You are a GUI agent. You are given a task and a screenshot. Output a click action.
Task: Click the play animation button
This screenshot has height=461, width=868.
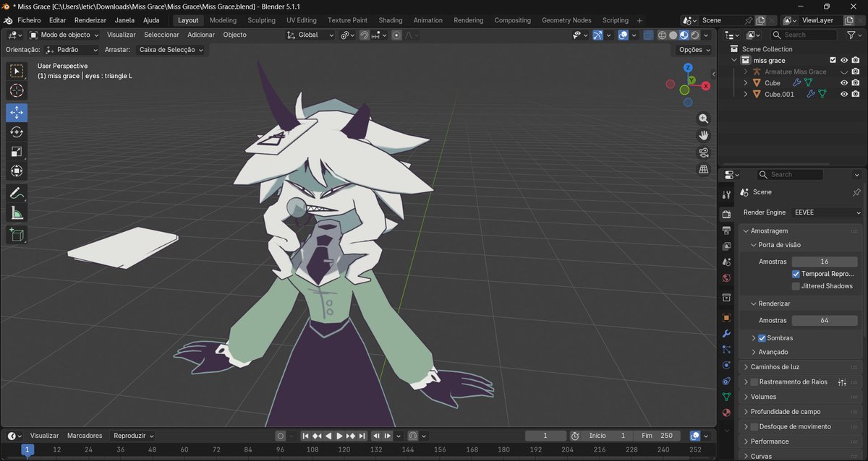(x=339, y=436)
